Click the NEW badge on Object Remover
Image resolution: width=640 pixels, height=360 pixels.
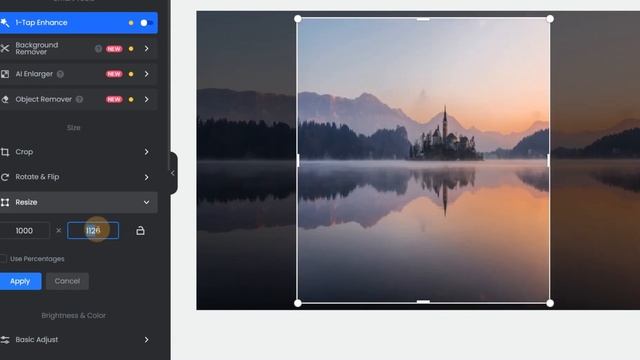pos(114,99)
